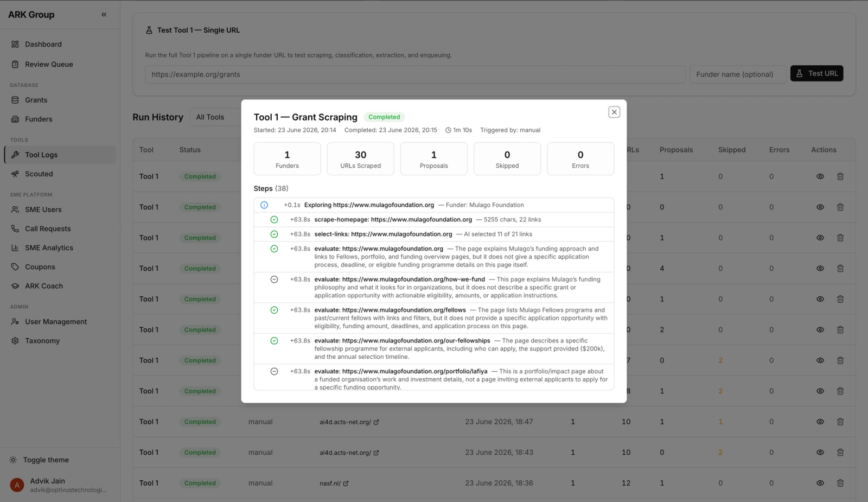
Task: Collapse the sidebar with double-chevron icon
Action: coord(104,15)
